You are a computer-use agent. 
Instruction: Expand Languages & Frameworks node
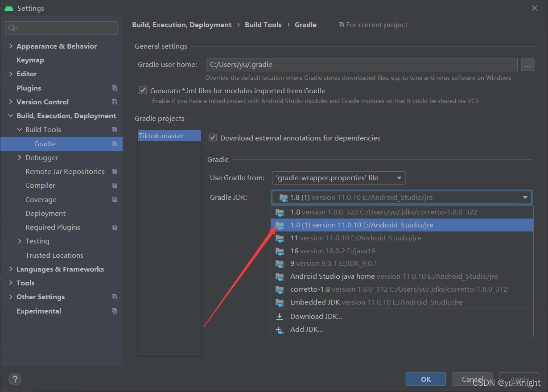point(11,269)
